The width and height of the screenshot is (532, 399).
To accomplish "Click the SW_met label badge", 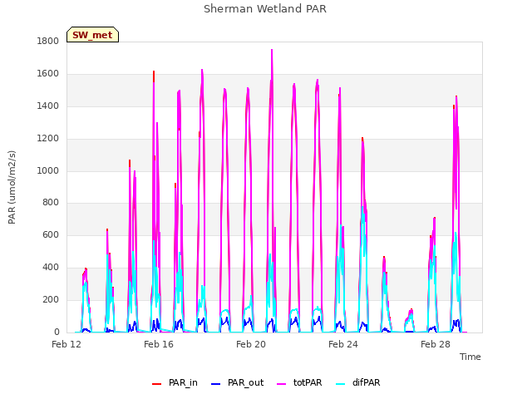I will click(x=92, y=35).
